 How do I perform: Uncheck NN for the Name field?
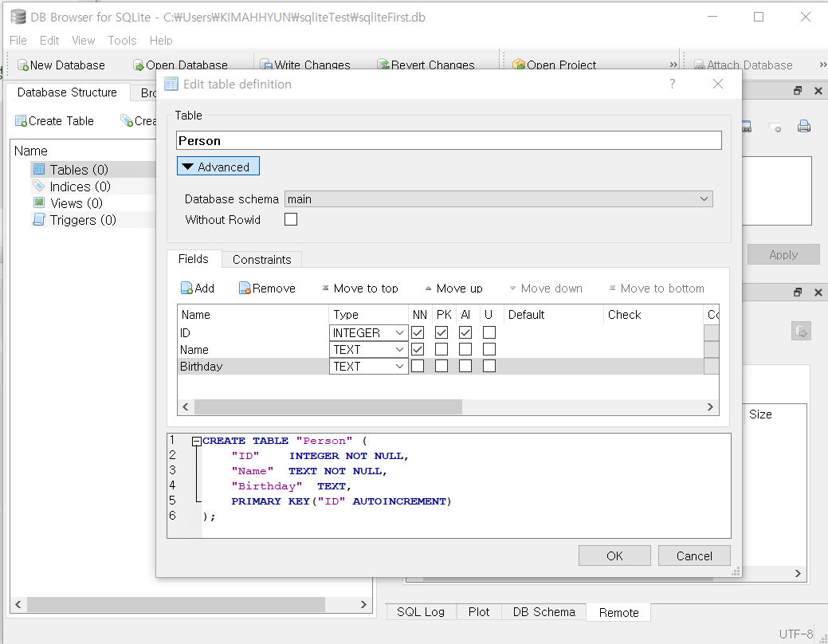click(418, 349)
